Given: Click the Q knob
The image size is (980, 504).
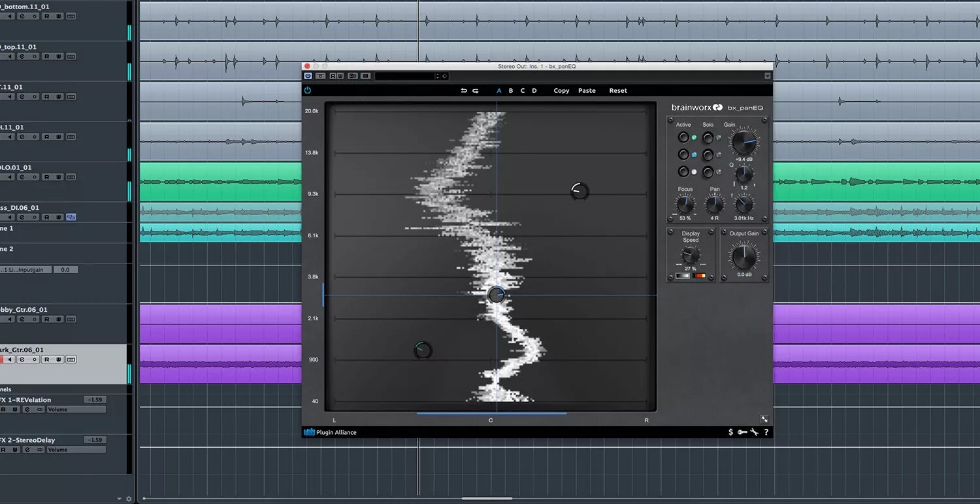Looking at the screenshot, I should (745, 174).
